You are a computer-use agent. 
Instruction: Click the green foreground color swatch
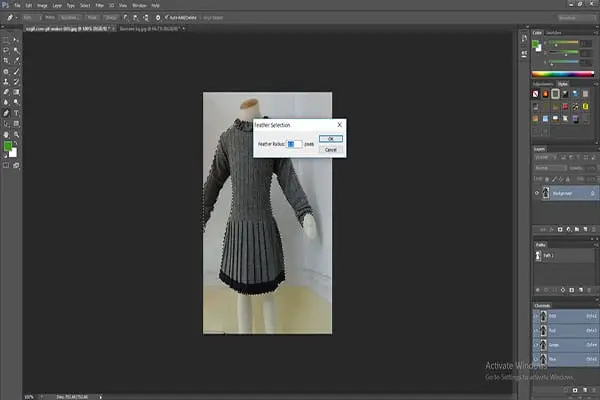(7, 147)
